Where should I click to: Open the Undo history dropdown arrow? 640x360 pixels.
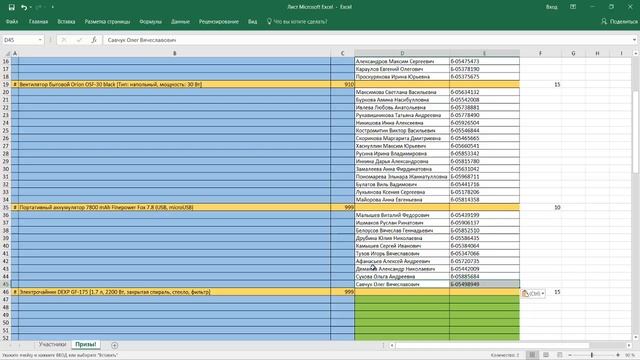pos(31,7)
